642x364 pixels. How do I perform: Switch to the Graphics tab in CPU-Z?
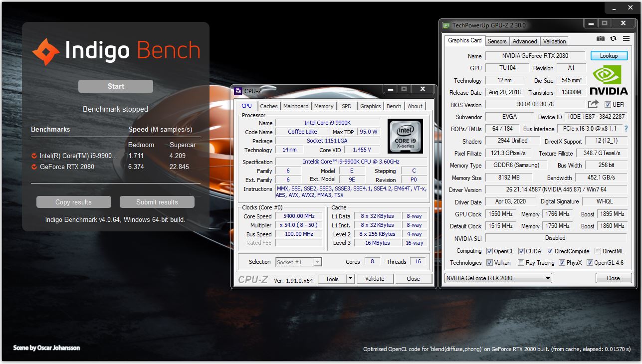coord(371,106)
